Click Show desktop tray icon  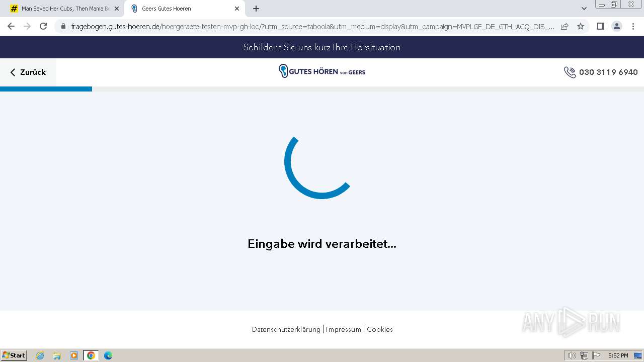tap(638, 355)
